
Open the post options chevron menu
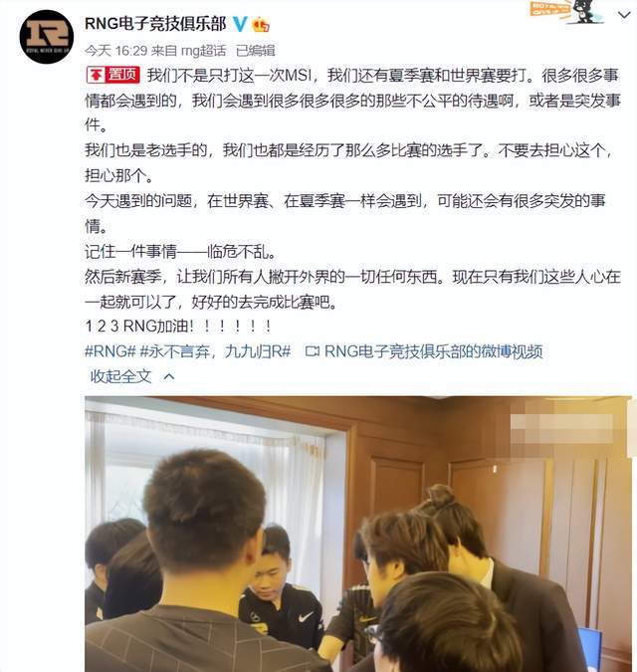[x=624, y=15]
